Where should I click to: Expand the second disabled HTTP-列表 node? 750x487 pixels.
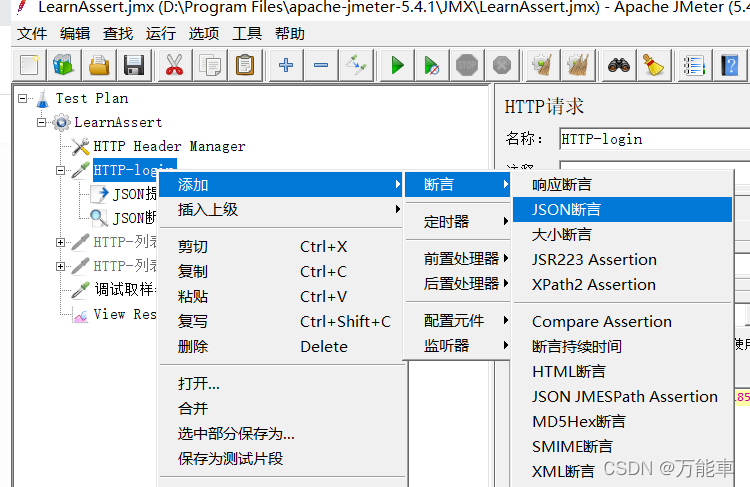(x=60, y=266)
